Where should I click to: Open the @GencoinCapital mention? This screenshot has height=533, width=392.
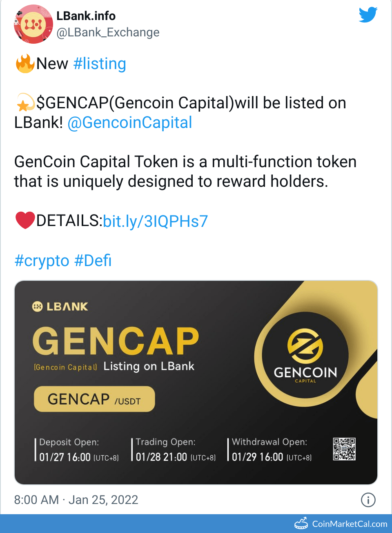129,123
